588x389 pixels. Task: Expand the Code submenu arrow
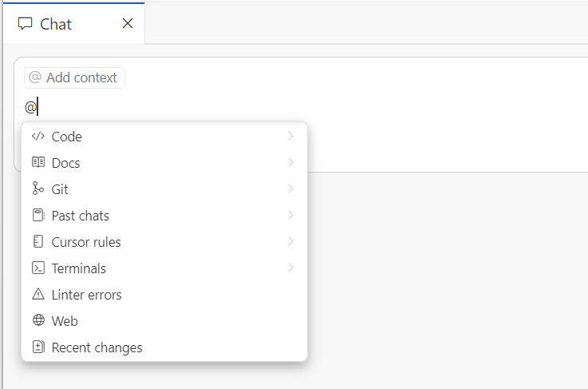[290, 137]
